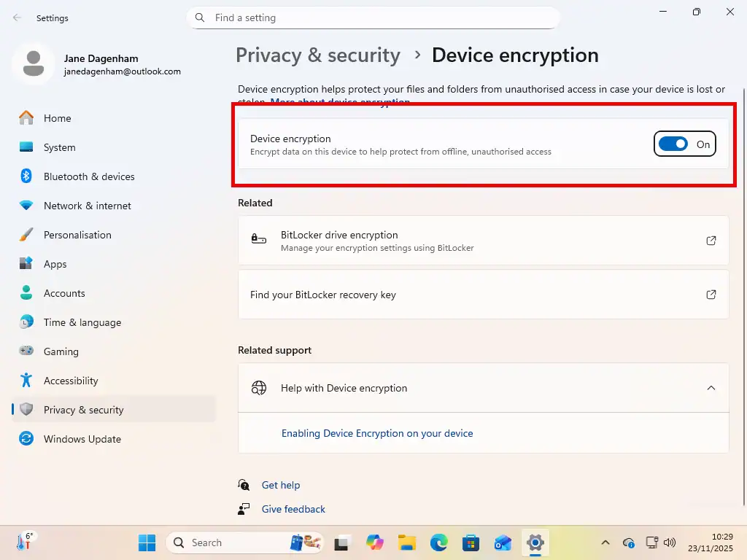The width and height of the screenshot is (747, 560).
Task: Collapse the Help with Device encryption section
Action: [x=711, y=388]
